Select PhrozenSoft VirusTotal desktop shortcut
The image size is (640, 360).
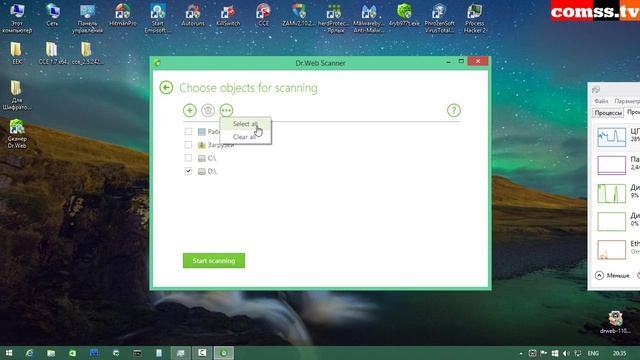[x=439, y=18]
